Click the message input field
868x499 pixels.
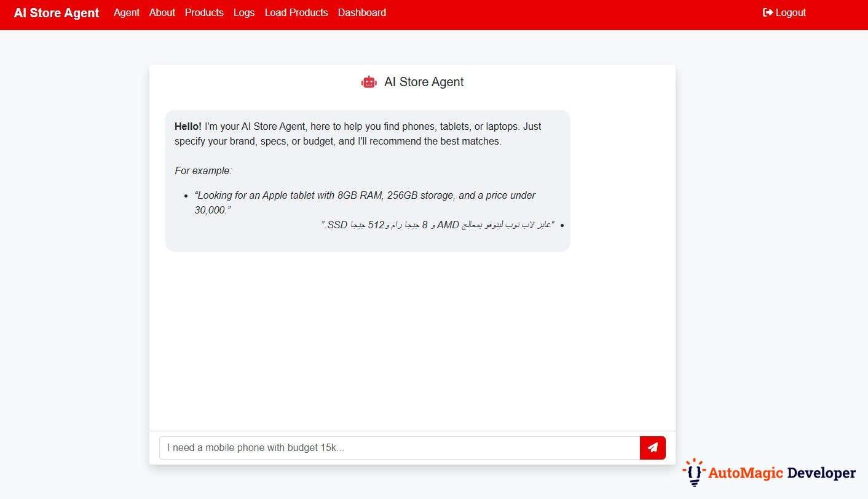click(x=400, y=447)
